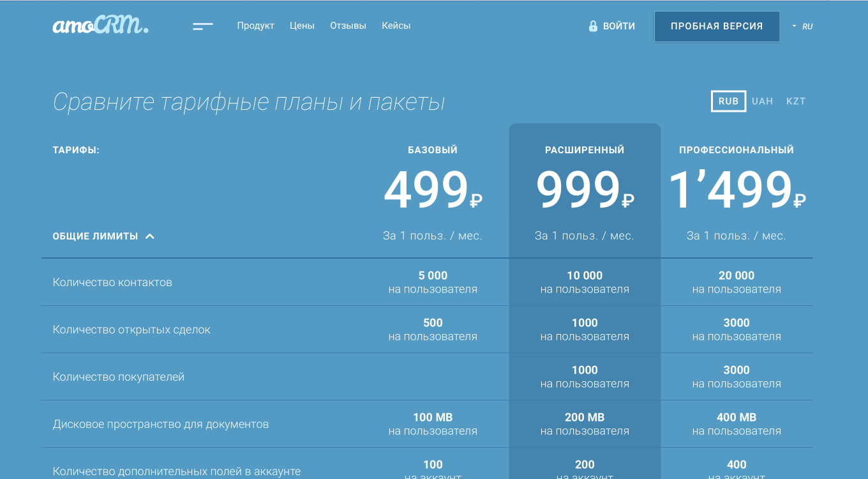Expand the language selector arrow near RU

[x=793, y=26]
